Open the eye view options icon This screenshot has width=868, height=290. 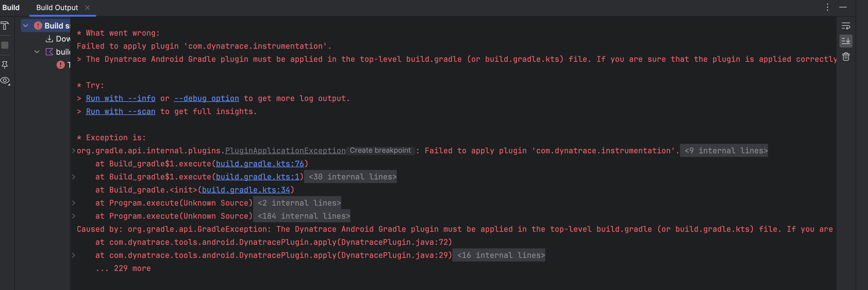(x=5, y=81)
